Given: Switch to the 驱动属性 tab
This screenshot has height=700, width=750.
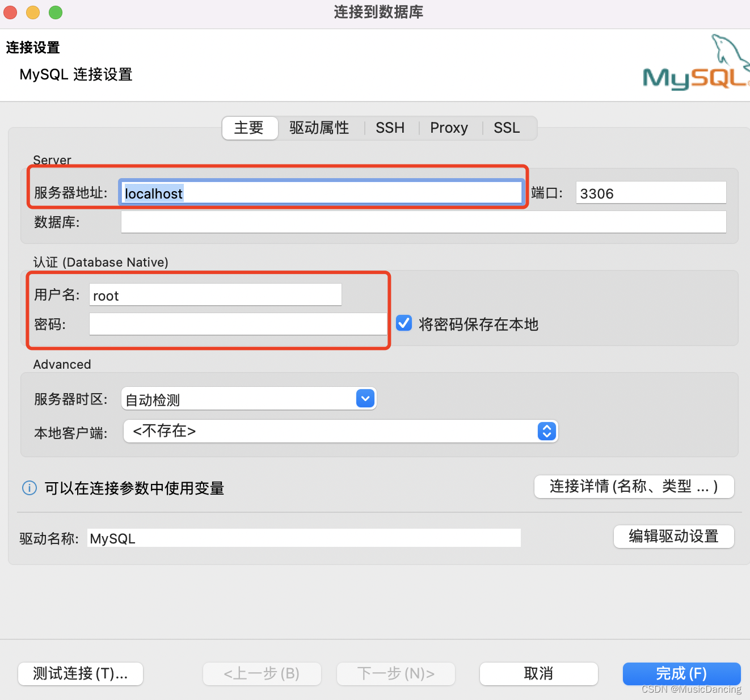Looking at the screenshot, I should [319, 128].
